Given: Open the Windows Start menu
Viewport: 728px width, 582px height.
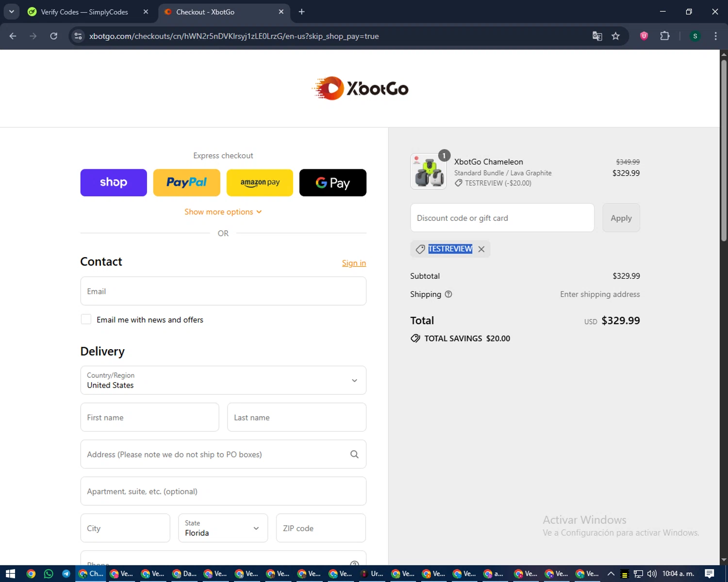Looking at the screenshot, I should 10,574.
